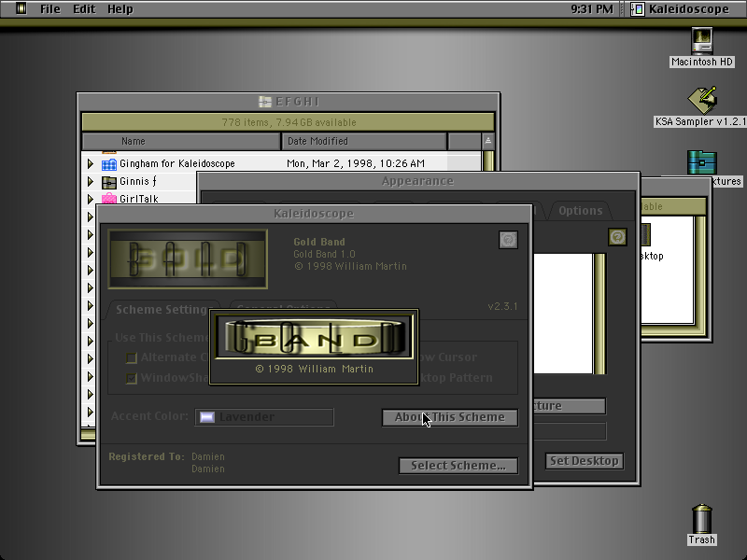Toggle the WindowShade checkbox
This screenshot has height=560, width=747.
(x=131, y=378)
